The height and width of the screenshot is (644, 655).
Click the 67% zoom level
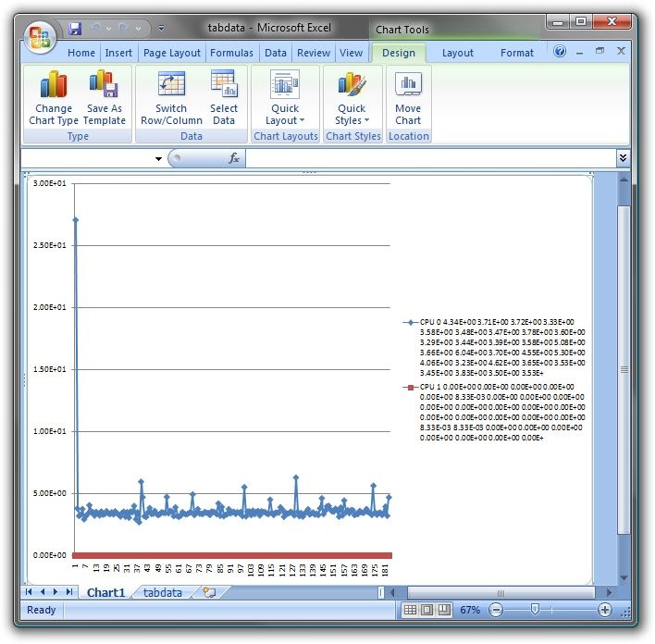470,610
